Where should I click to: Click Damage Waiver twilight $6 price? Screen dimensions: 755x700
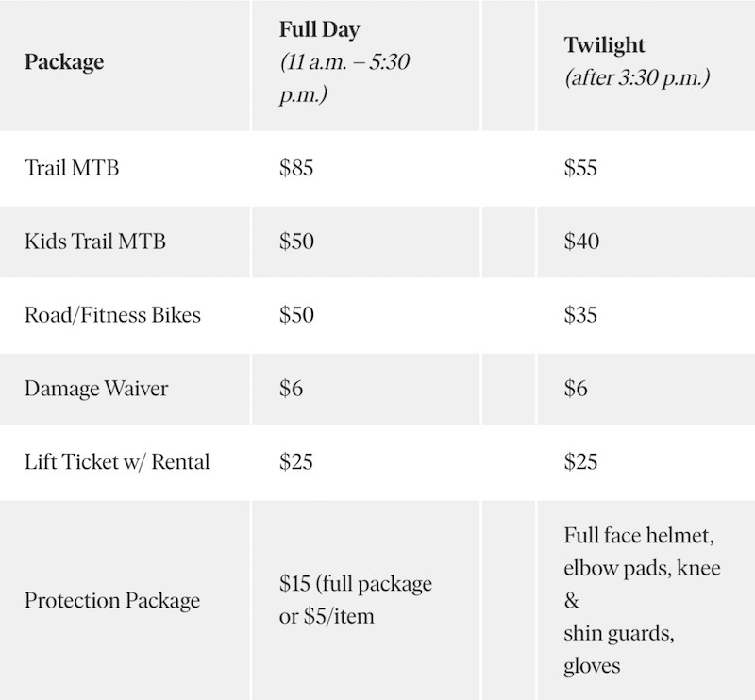576,389
